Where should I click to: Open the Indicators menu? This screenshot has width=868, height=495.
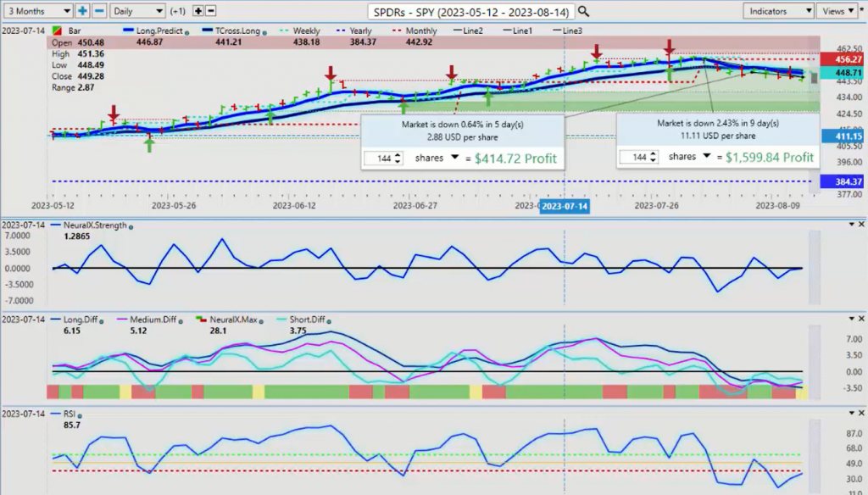click(776, 11)
